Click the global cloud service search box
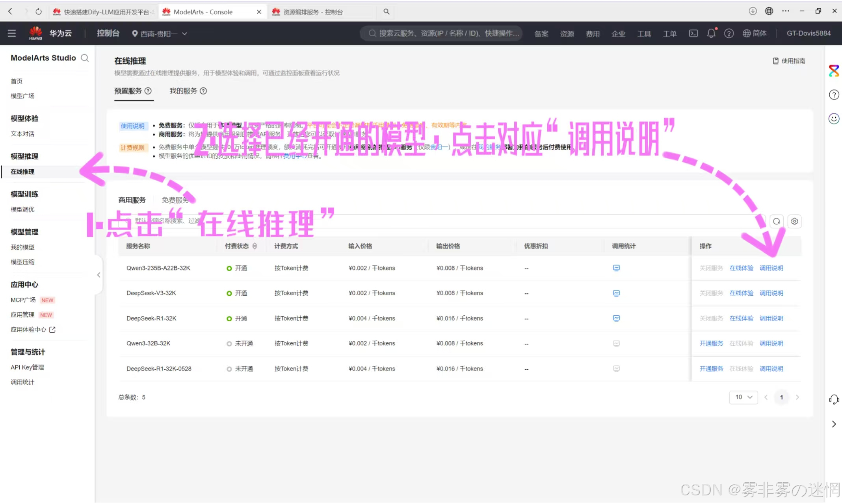842x504 pixels. pyautogui.click(x=441, y=33)
